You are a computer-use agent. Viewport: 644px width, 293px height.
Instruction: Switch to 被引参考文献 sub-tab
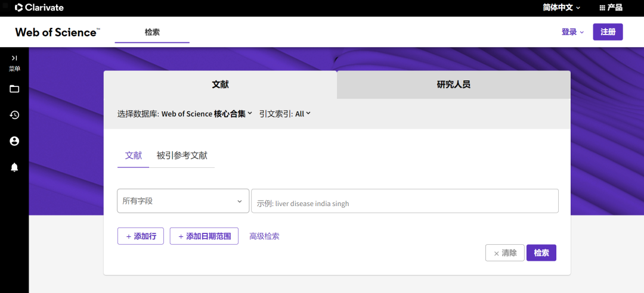[182, 155]
